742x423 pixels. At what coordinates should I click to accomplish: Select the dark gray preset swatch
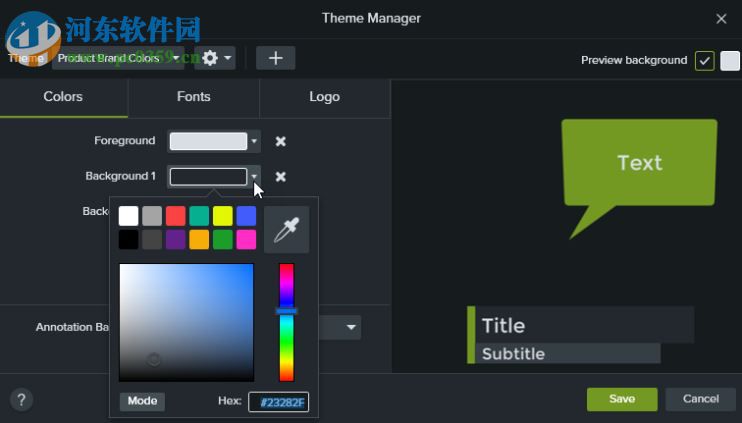click(152, 239)
